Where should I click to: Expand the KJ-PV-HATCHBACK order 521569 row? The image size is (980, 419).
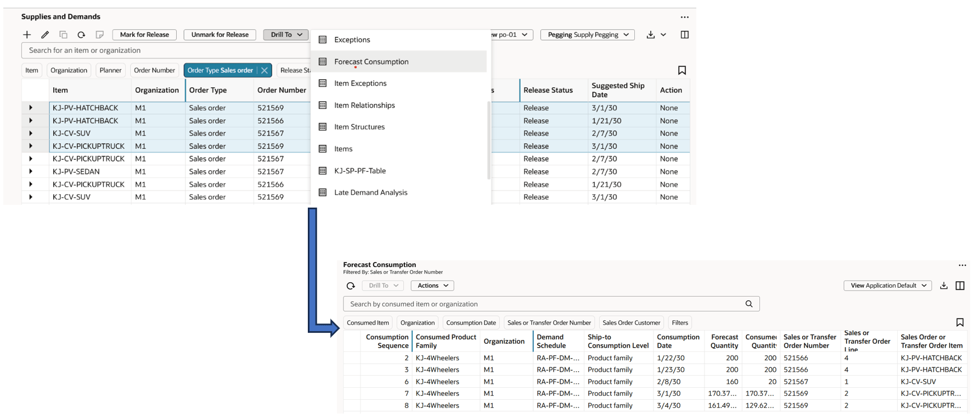coord(31,108)
